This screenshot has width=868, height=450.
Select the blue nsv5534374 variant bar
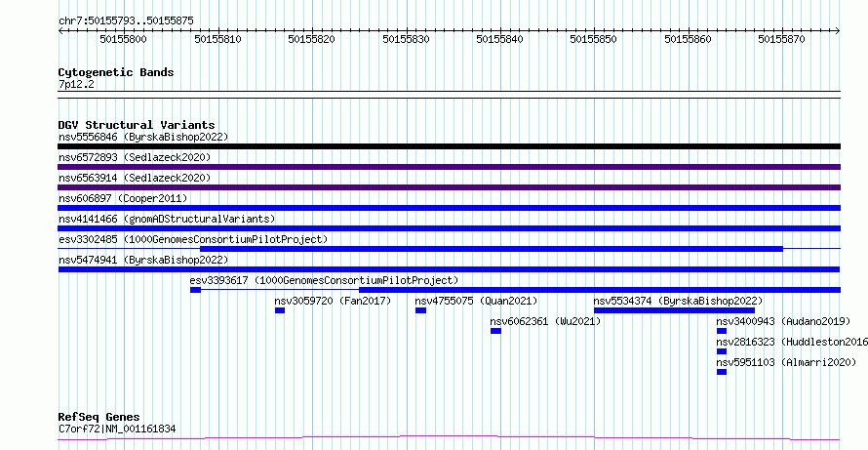[674, 310]
